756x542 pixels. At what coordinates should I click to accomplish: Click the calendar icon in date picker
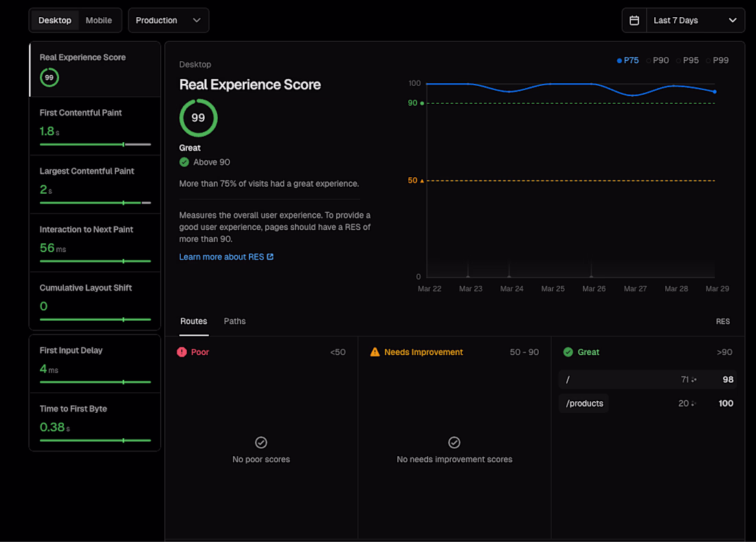[x=634, y=21]
